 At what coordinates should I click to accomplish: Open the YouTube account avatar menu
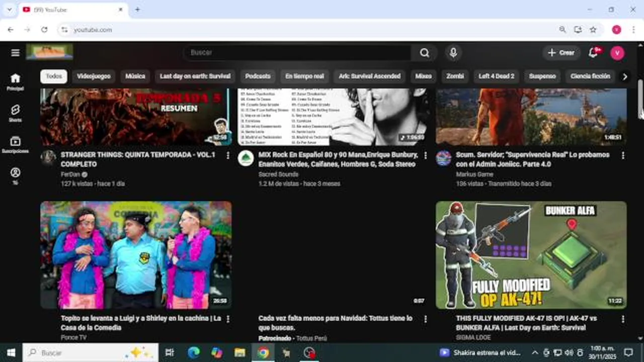tap(617, 53)
